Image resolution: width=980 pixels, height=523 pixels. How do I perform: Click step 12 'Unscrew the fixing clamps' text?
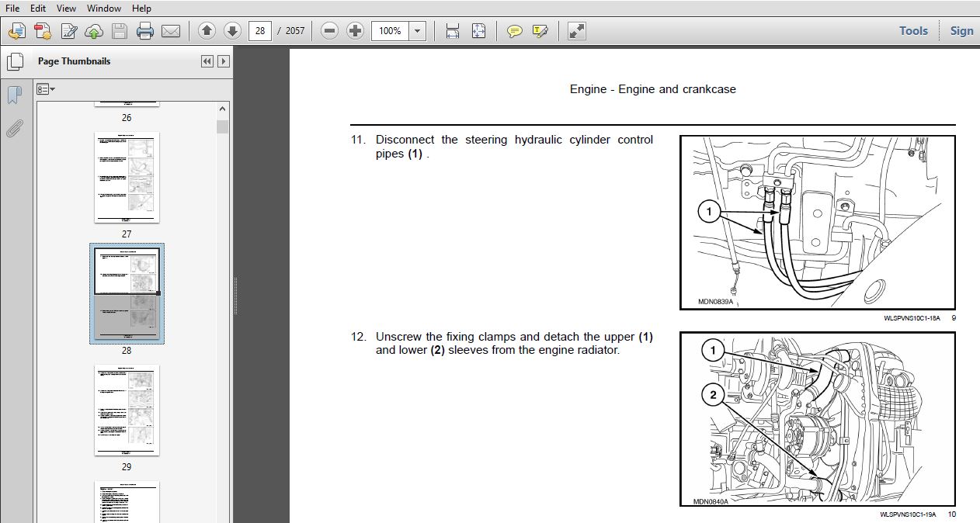(514, 343)
